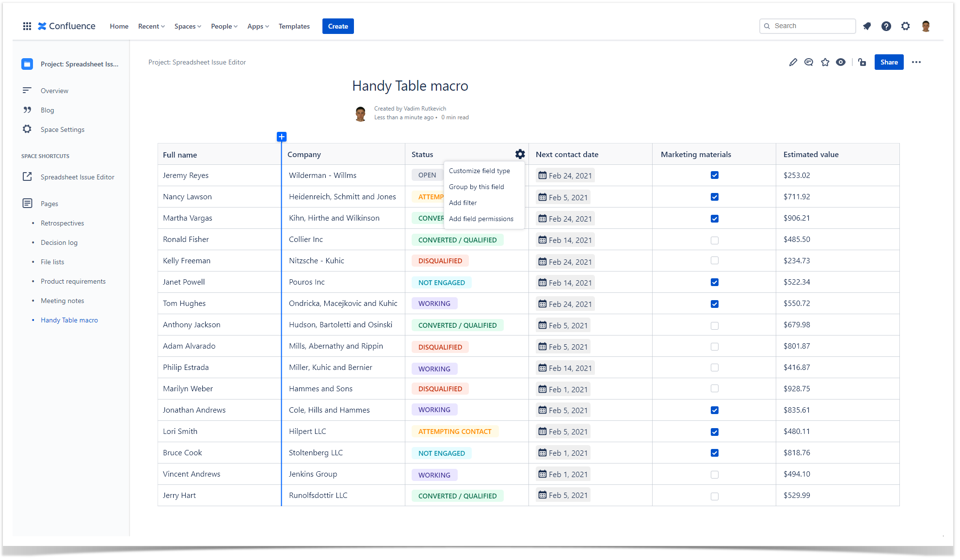Check Marketing materials for Ronald Fisher
The width and height of the screenshot is (960, 560).
(x=714, y=240)
